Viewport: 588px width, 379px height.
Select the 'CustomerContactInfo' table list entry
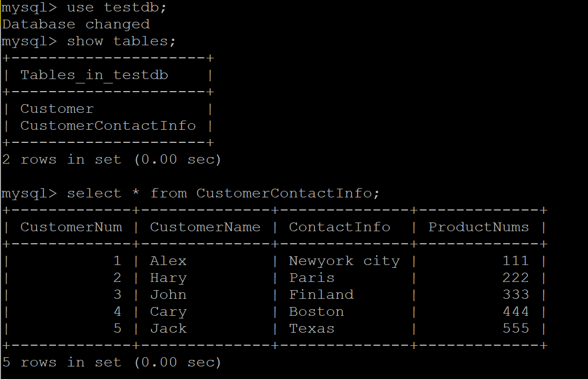click(108, 126)
